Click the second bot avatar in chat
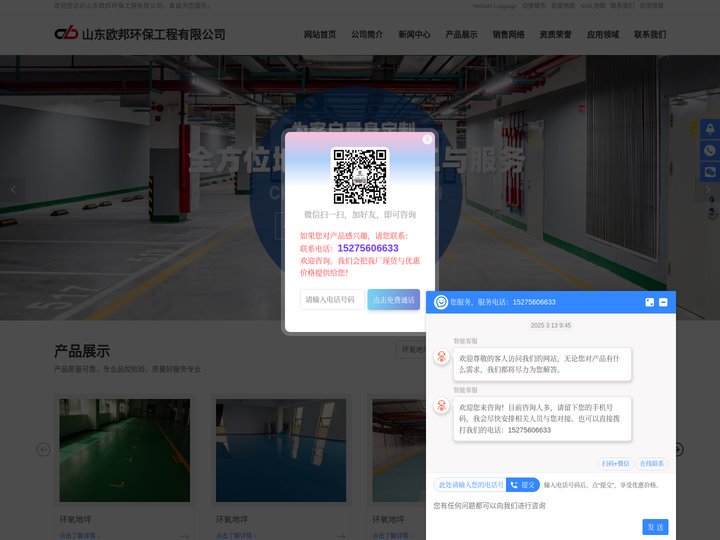720x540 pixels. click(x=441, y=406)
